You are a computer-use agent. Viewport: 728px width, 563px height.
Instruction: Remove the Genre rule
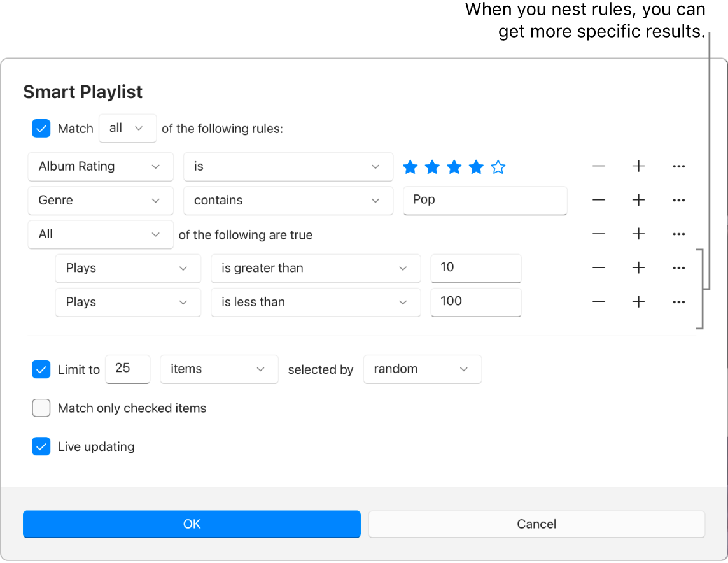598,200
